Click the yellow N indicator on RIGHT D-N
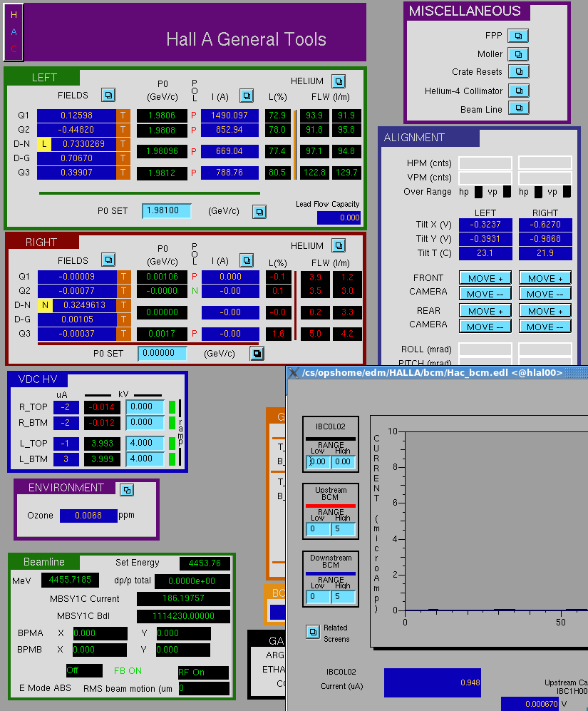This screenshot has width=588, height=711. (45, 305)
